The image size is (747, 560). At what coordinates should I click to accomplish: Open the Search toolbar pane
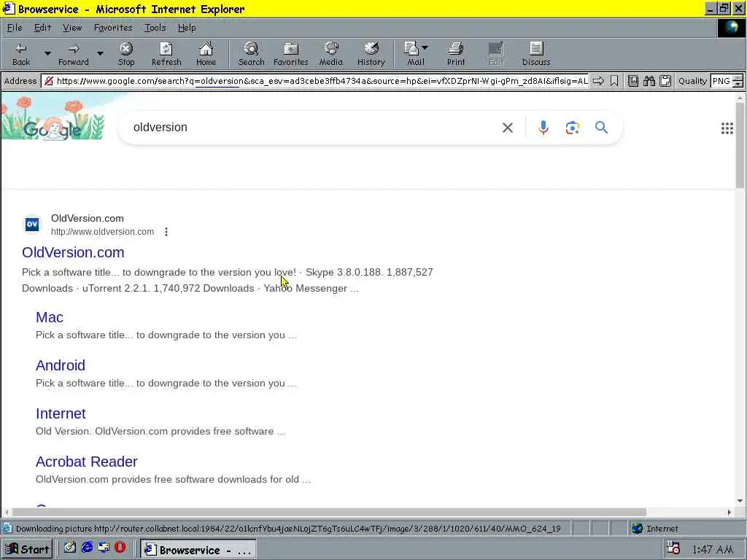coord(251,54)
